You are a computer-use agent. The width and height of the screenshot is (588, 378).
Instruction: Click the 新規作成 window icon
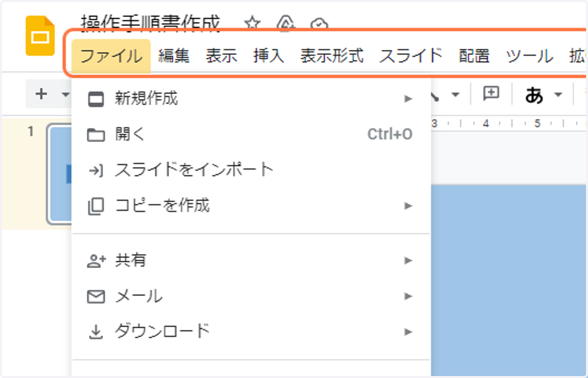pos(96,99)
